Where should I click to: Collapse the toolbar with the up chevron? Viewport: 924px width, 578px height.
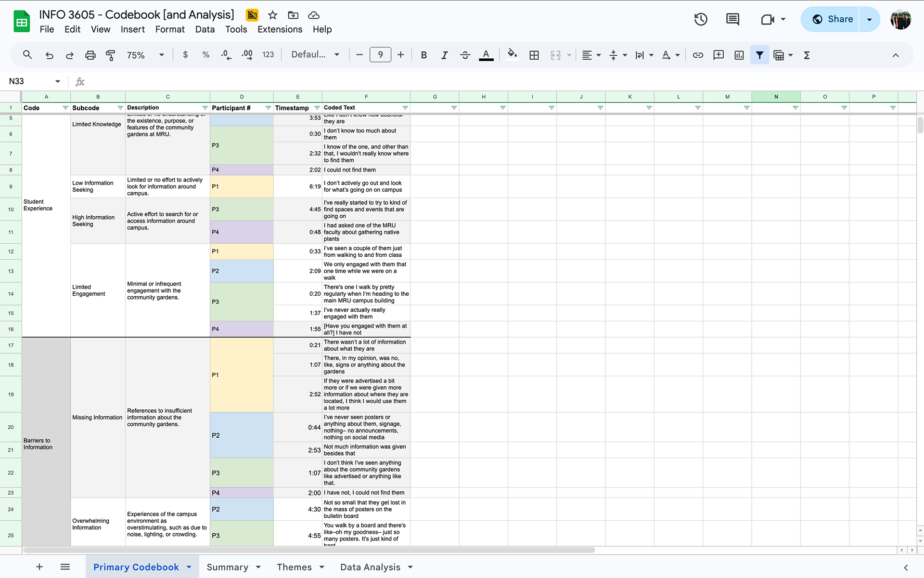point(896,55)
